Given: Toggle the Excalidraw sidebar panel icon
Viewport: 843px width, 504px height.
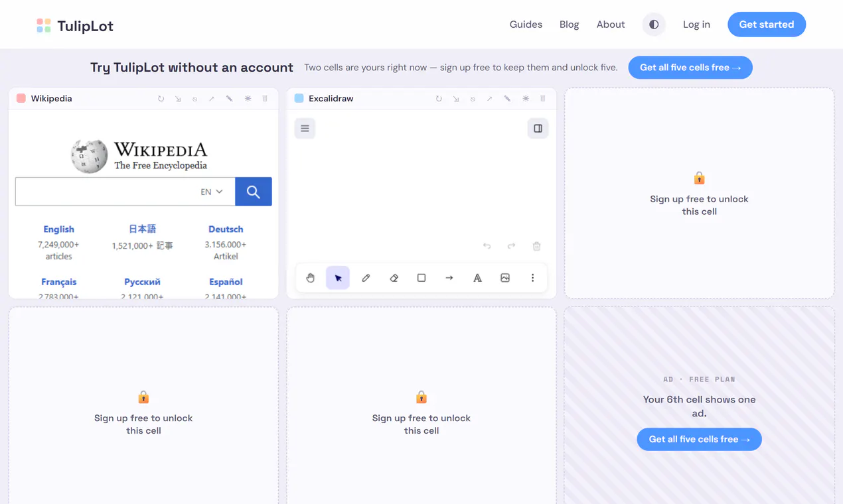Looking at the screenshot, I should pyautogui.click(x=538, y=129).
